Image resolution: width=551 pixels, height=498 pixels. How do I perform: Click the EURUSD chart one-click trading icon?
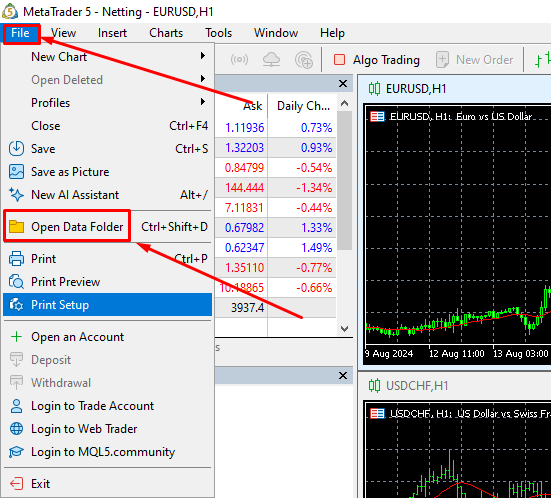point(377,116)
